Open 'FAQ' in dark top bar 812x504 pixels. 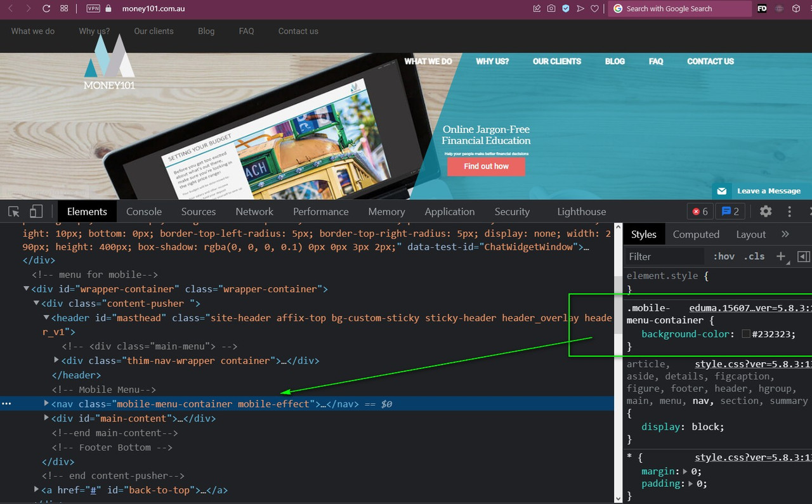(246, 31)
